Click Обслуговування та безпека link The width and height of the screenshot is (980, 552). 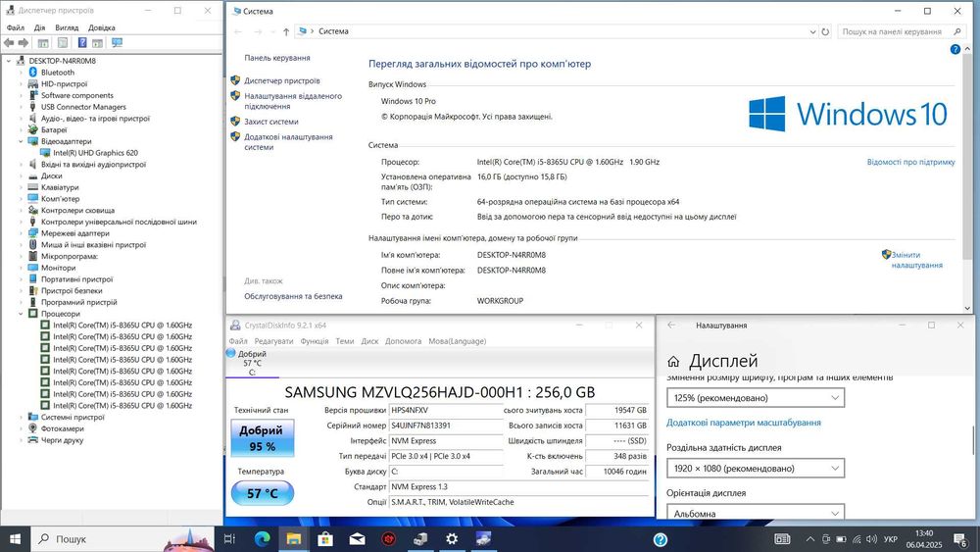[293, 296]
